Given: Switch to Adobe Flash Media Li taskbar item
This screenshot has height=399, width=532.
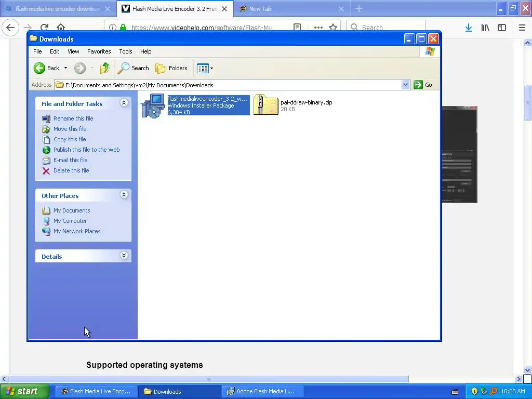Looking at the screenshot, I should pos(262,392).
